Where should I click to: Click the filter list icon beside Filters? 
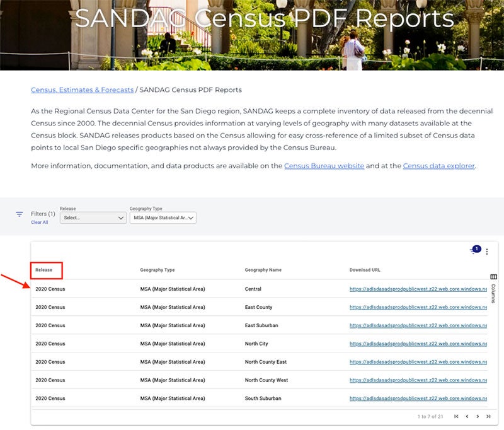click(x=20, y=214)
